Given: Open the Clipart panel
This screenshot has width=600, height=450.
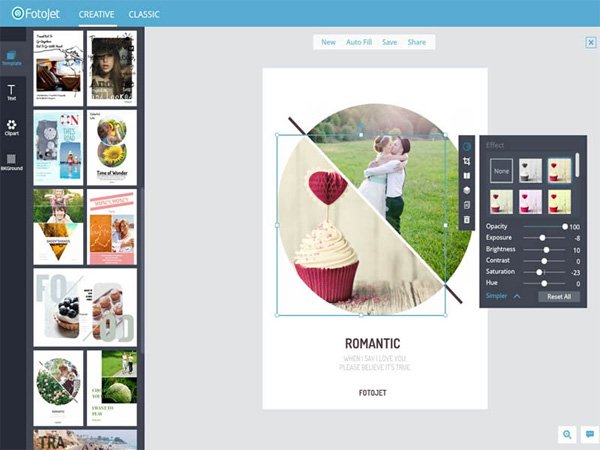Looking at the screenshot, I should (12, 127).
